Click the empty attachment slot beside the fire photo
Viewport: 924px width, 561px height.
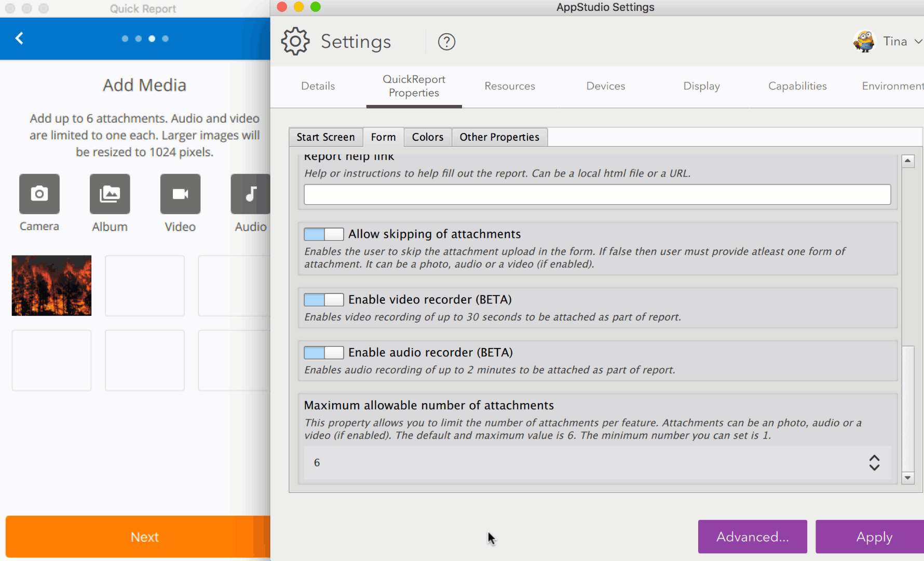point(145,285)
